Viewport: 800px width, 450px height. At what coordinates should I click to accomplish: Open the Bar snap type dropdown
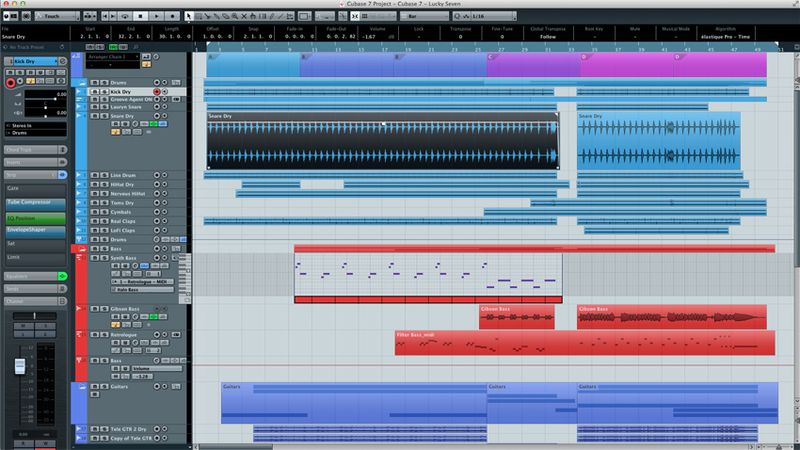pos(424,16)
